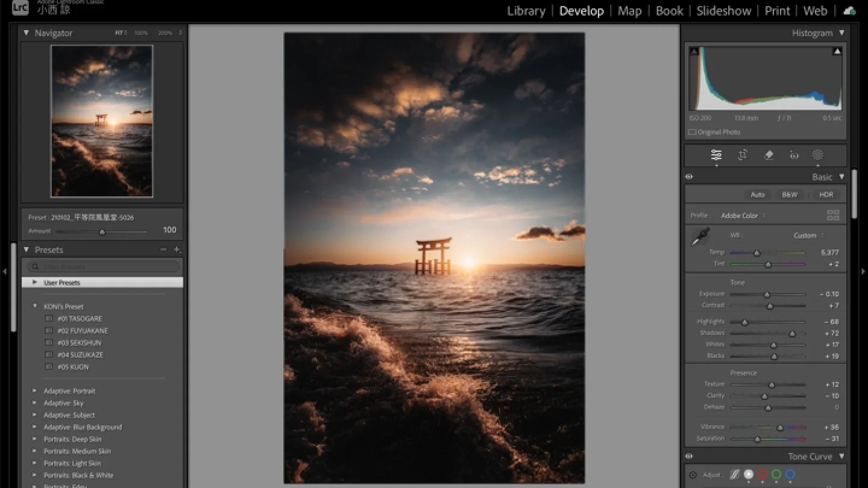Switch to the Library module
This screenshot has height=488, width=868.
point(526,11)
